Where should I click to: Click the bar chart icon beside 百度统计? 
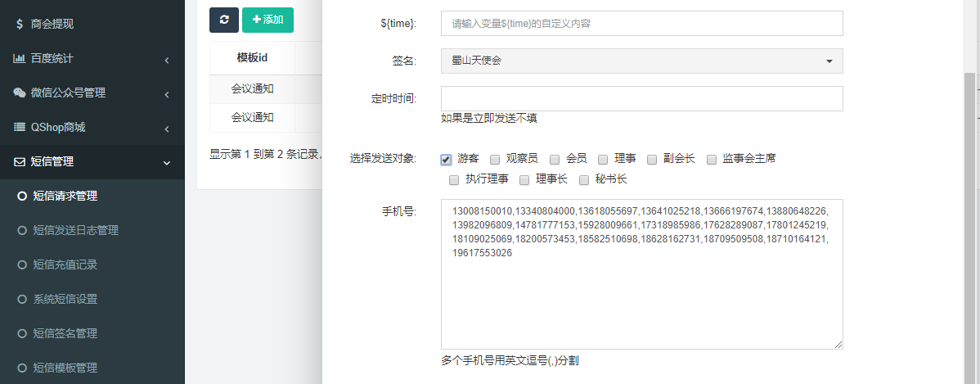19,58
